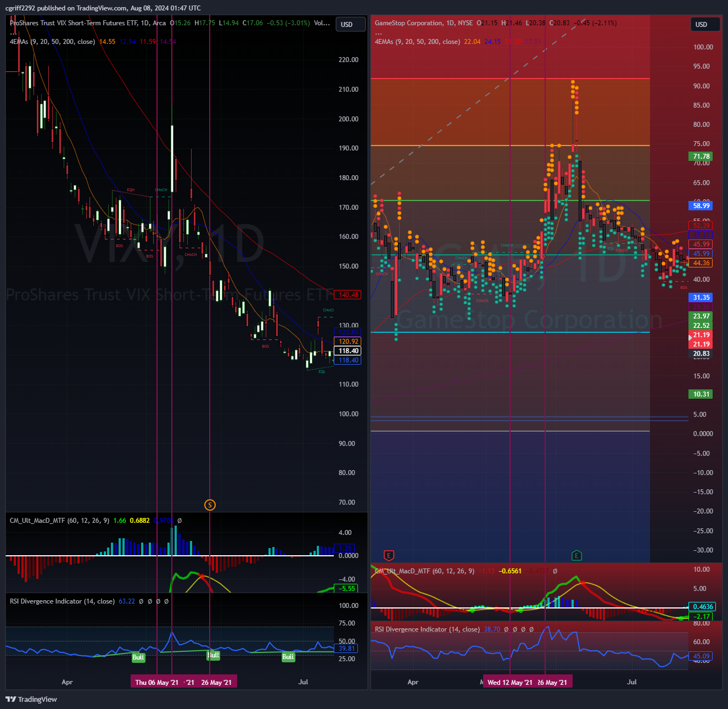728x709 pixels.
Task: Click the green E earnings marker on GameStop chart
Action: 576,555
